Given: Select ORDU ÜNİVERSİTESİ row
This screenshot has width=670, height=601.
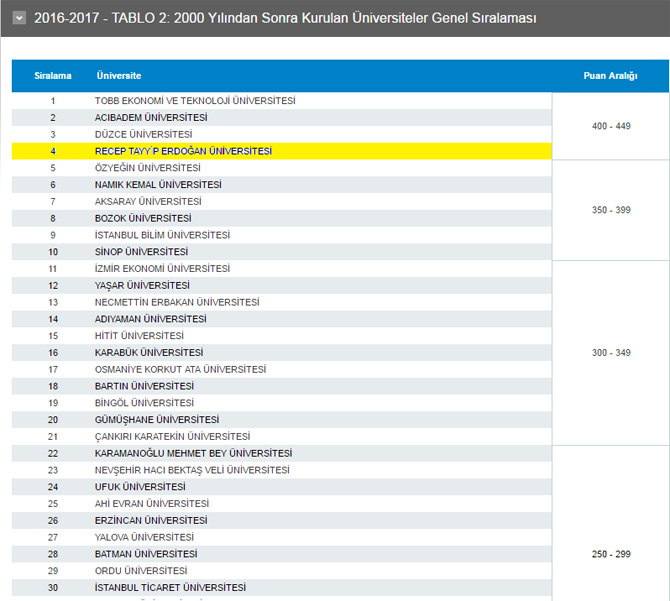Looking at the screenshot, I should click(282, 571).
